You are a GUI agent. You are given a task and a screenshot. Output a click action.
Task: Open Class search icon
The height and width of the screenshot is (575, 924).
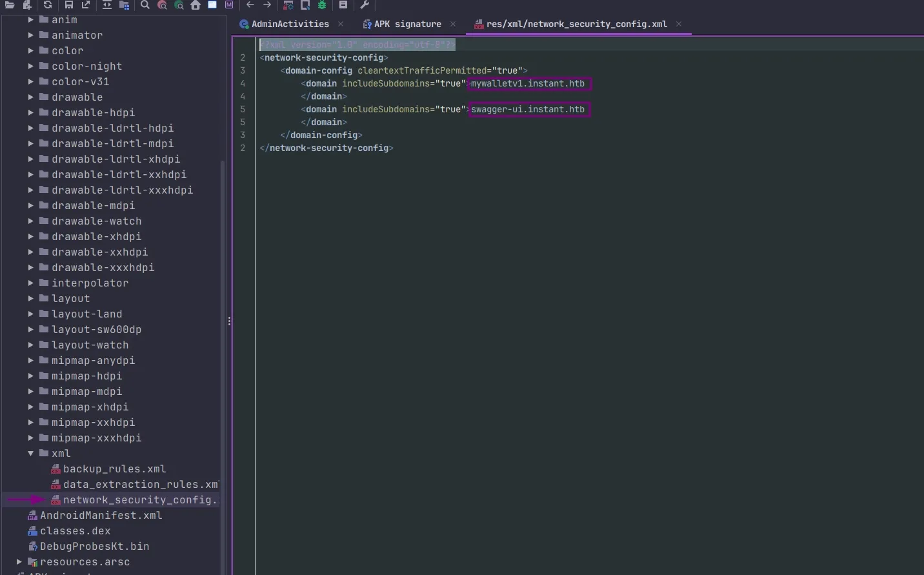click(x=162, y=5)
